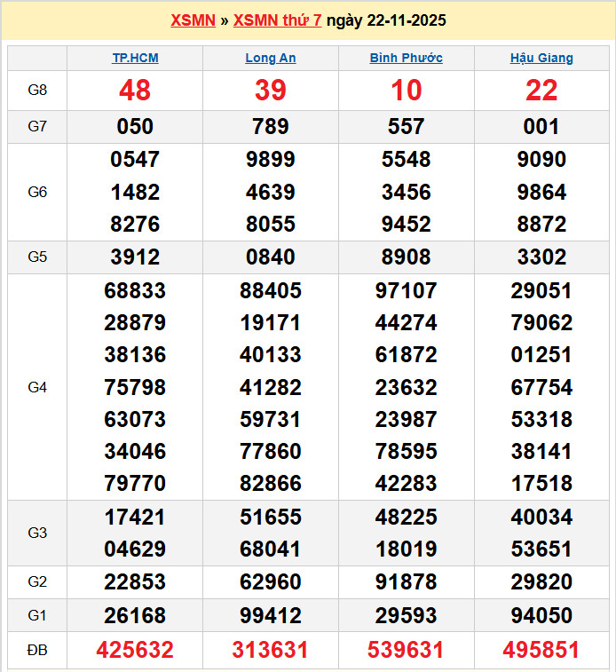
Task: Select TP.HCM special prize number 425632
Action: [135, 651]
